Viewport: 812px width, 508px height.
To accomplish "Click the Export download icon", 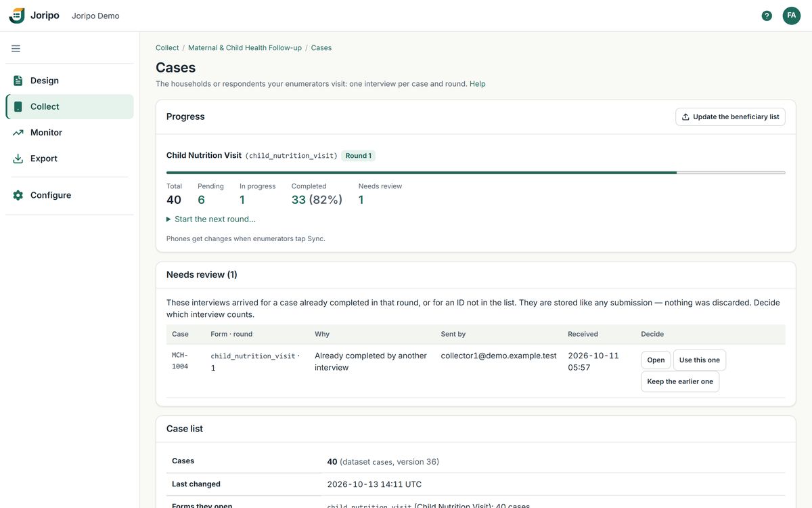I will [18, 158].
